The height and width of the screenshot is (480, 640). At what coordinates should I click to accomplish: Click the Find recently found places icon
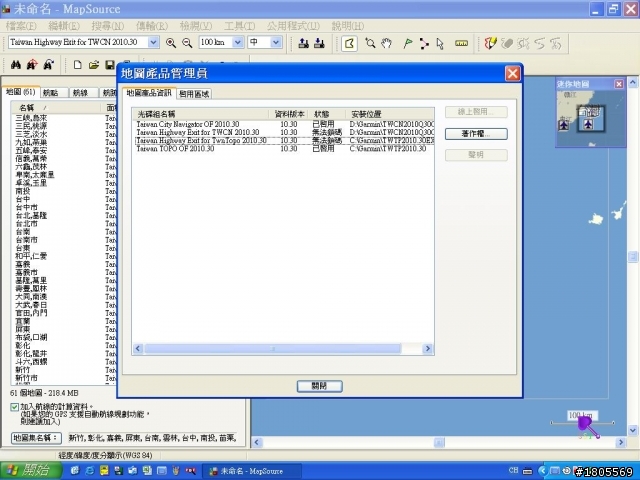click(49, 65)
